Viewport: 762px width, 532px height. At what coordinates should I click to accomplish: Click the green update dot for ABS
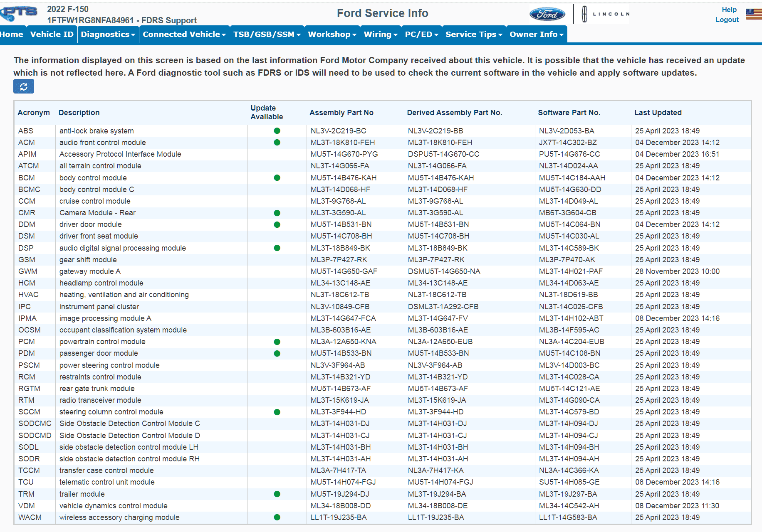tap(277, 131)
